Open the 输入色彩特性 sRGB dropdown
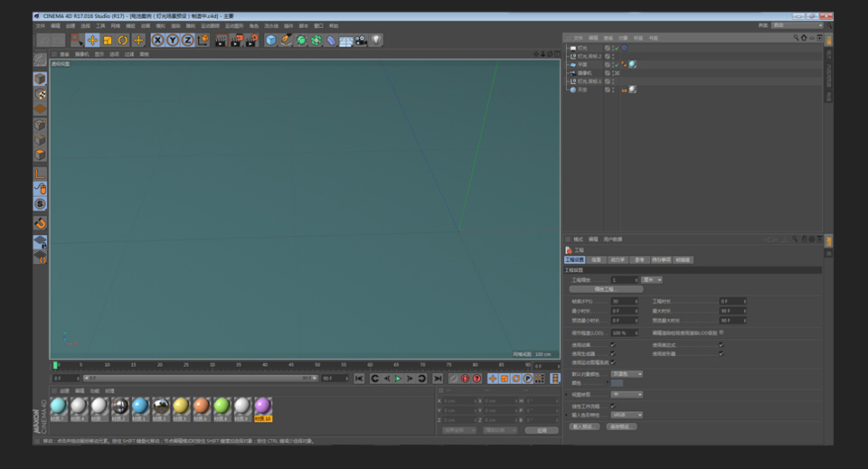Screen dimensions: 868x469 [627, 415]
